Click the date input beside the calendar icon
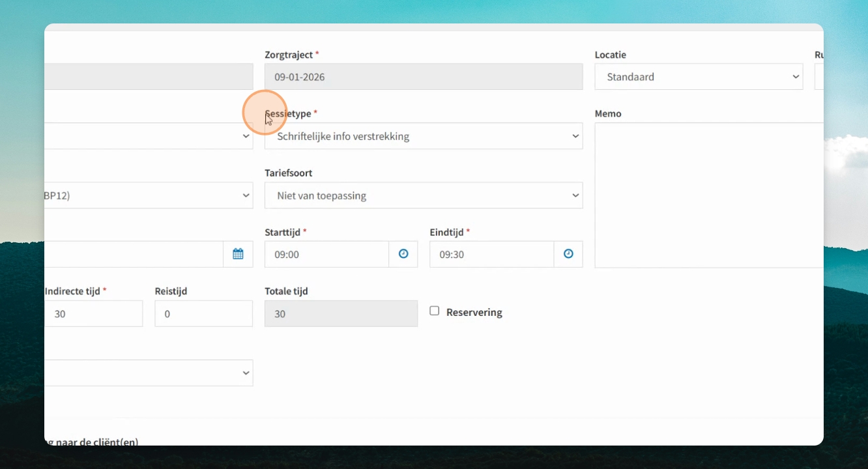 pyautogui.click(x=134, y=254)
